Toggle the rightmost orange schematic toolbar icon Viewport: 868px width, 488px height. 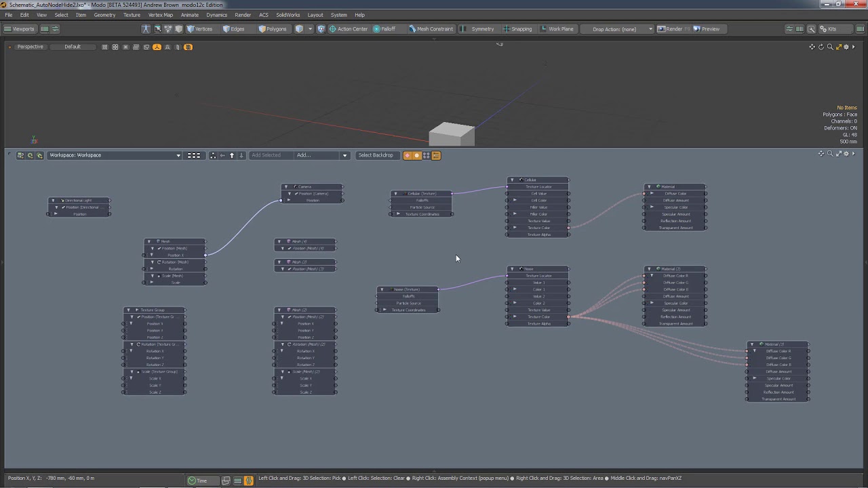point(436,155)
